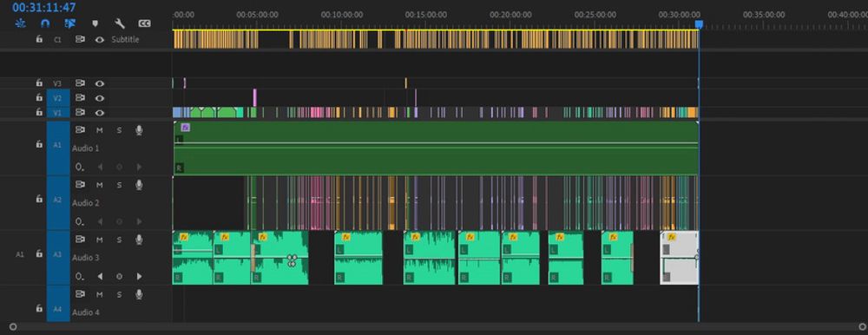Click the playhead timecode 00:31:11:47
868x335 pixels.
(x=44, y=8)
